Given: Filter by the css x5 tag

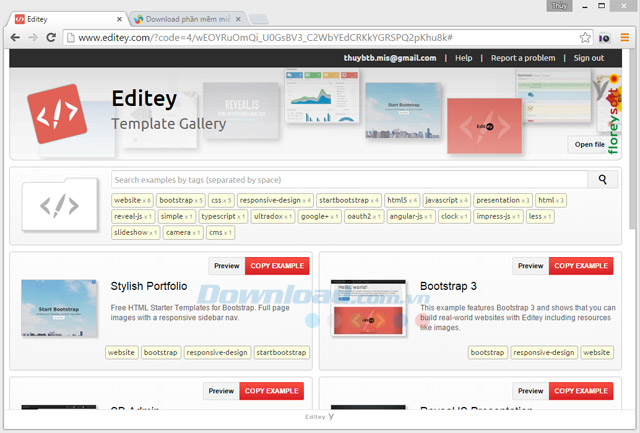Looking at the screenshot, I should click(x=221, y=200).
